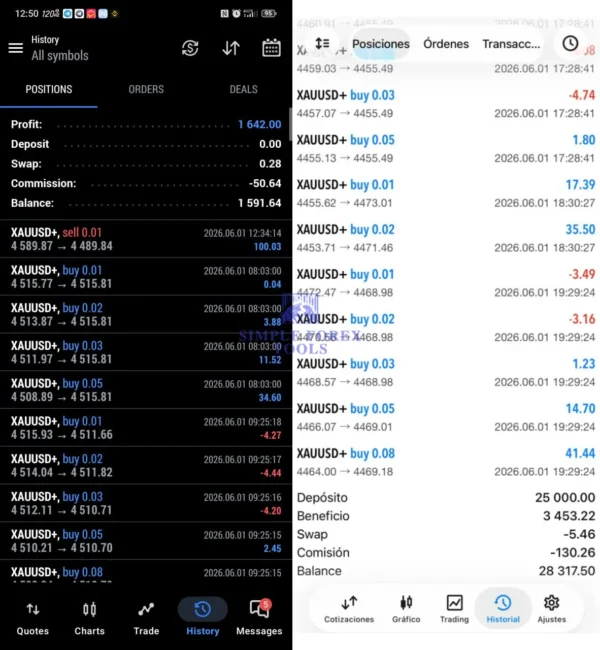Open the buy 0.01 row with loss -4.27
600x650 pixels.
(146, 428)
